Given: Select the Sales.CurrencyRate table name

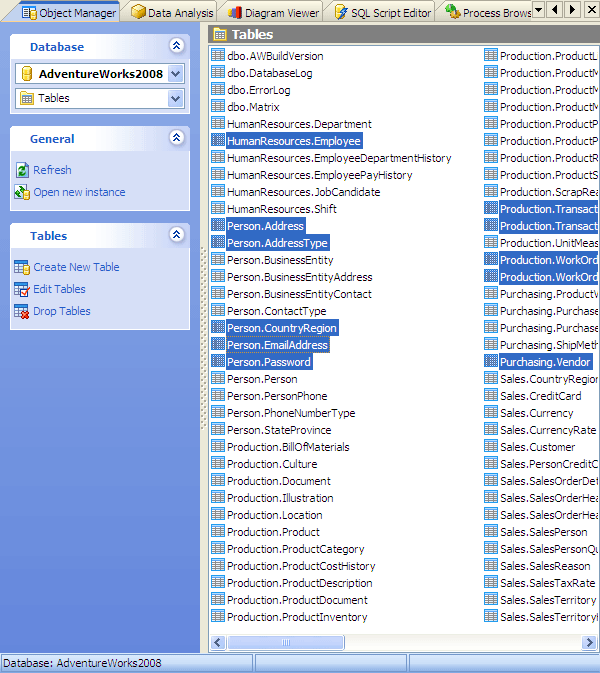Looking at the screenshot, I should (548, 430).
